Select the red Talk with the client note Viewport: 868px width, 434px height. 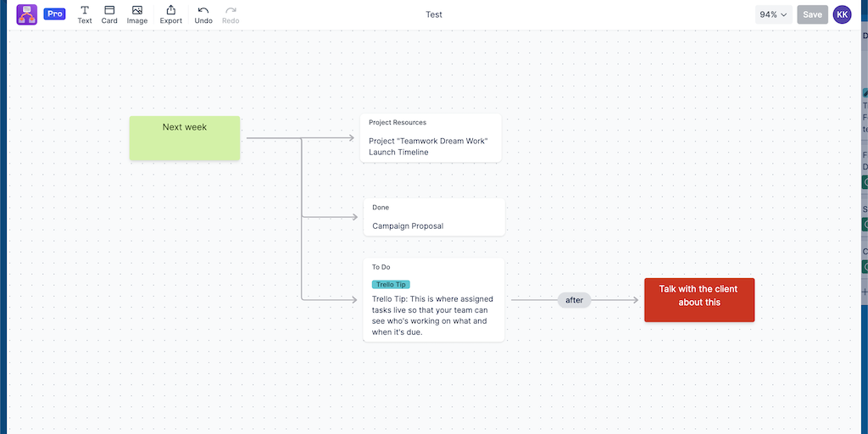tap(698, 299)
